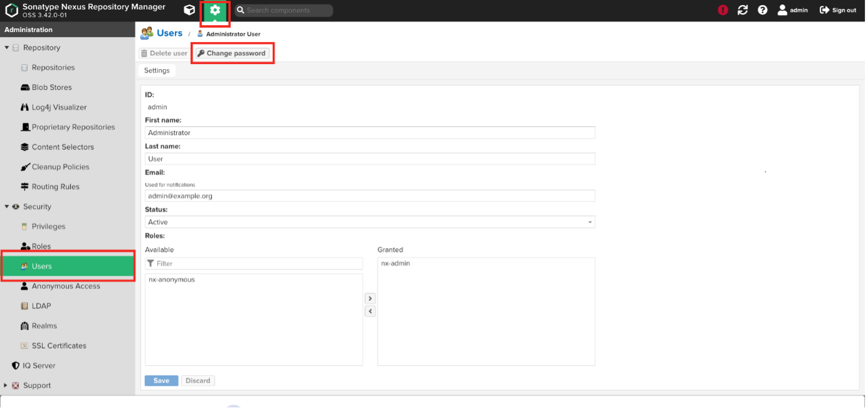Move role right with the arrow button

(370, 298)
